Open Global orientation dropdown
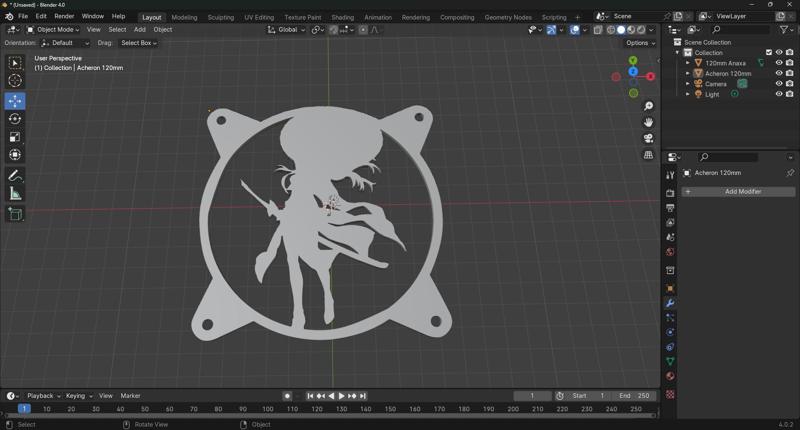 (x=286, y=30)
